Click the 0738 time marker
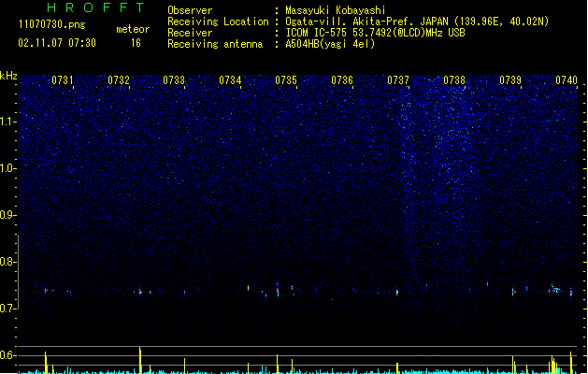 pos(454,80)
